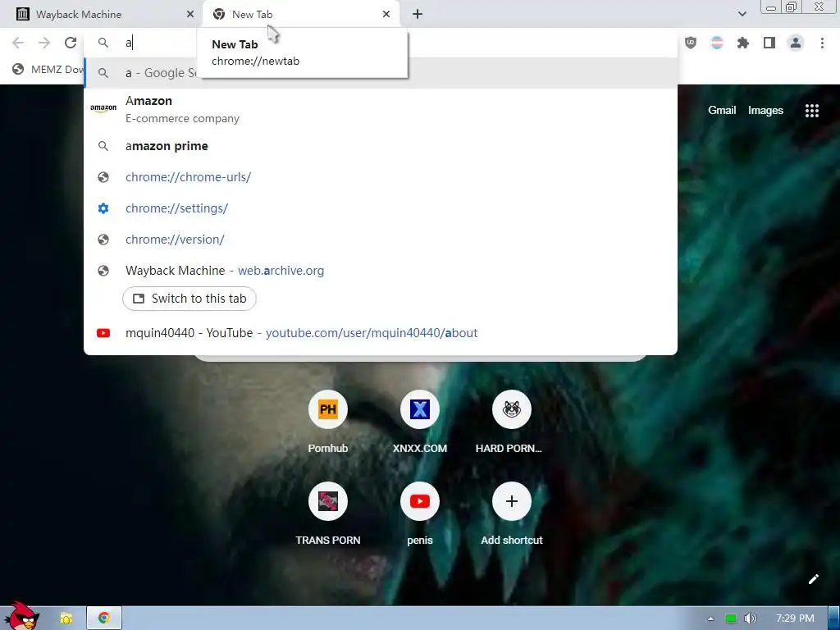This screenshot has width=840, height=630.
Task: Open the Images link
Action: (765, 111)
